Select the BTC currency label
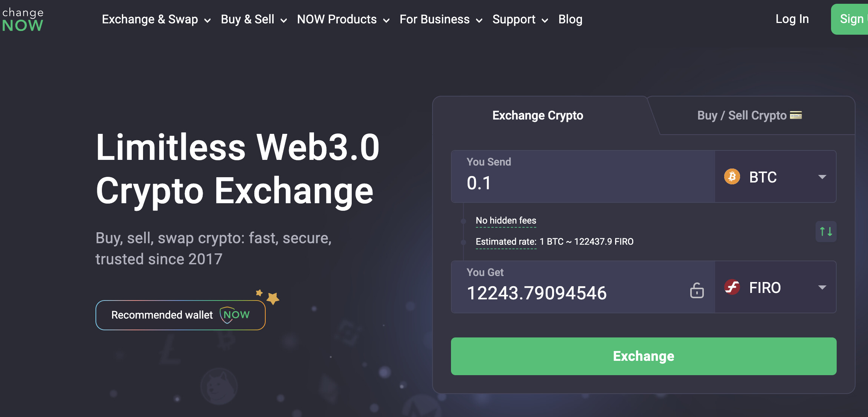 (x=763, y=177)
